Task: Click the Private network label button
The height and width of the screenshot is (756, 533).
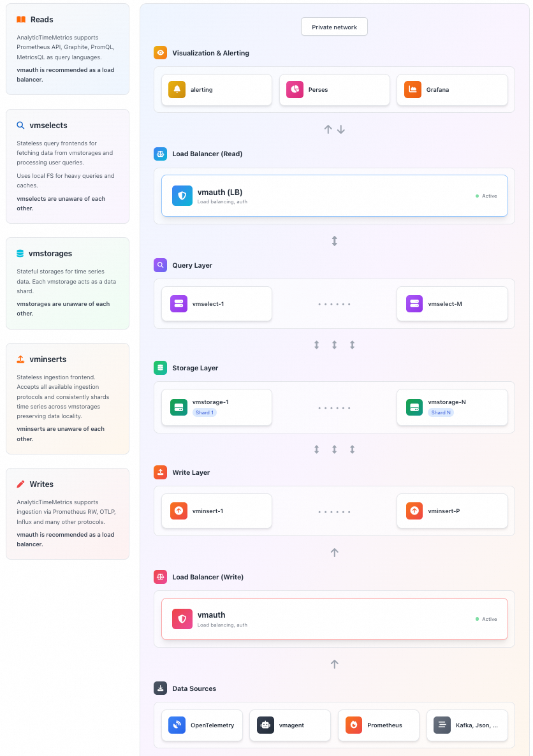Action: [334, 27]
